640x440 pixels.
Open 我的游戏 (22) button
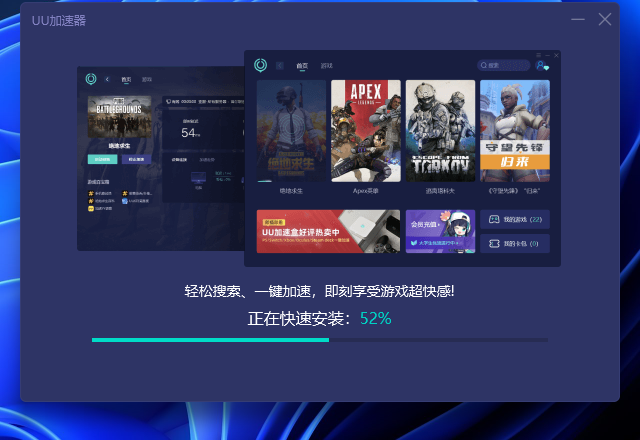pos(515,219)
